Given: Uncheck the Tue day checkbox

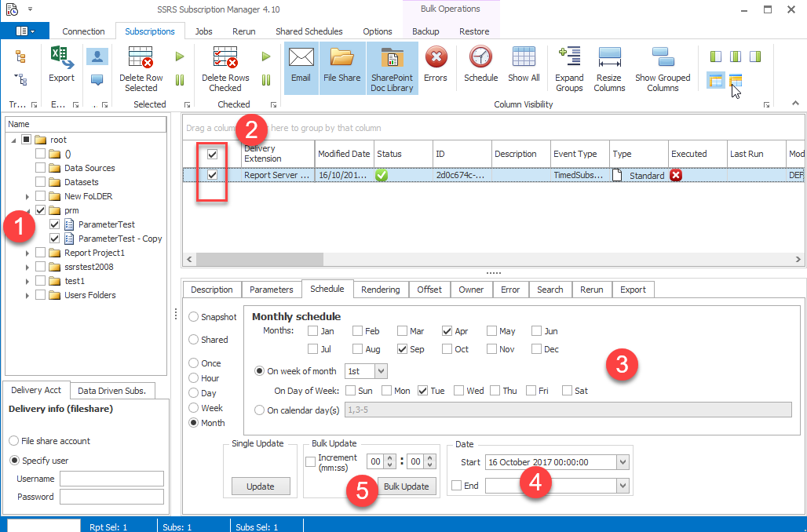Looking at the screenshot, I should point(422,391).
